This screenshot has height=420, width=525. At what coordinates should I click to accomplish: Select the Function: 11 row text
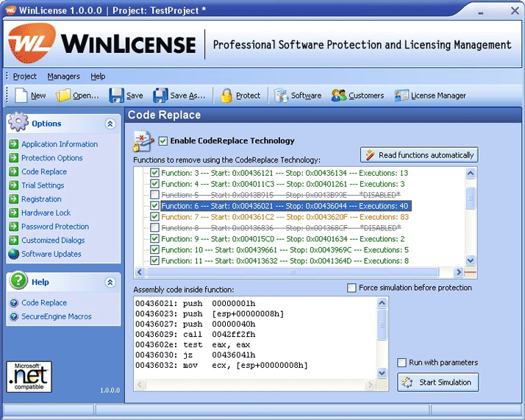[285, 261]
